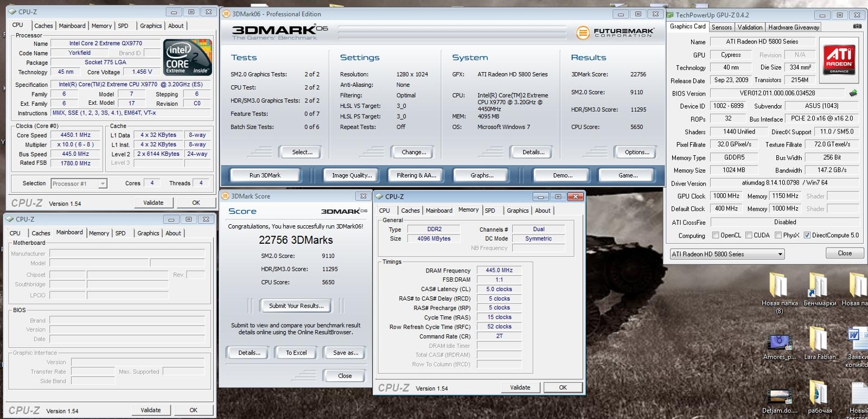Screen dimensions: 868x419
Task: Open the Hardware Giveaway tab in GPU-Z
Action: click(793, 27)
